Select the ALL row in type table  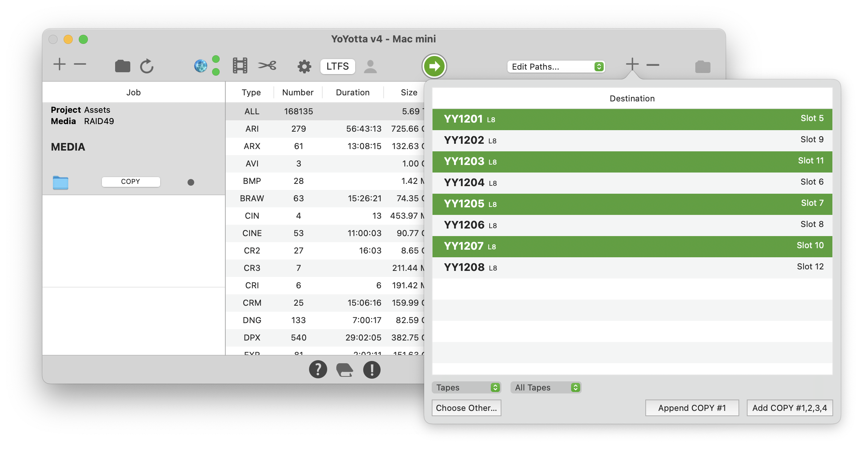click(x=325, y=111)
